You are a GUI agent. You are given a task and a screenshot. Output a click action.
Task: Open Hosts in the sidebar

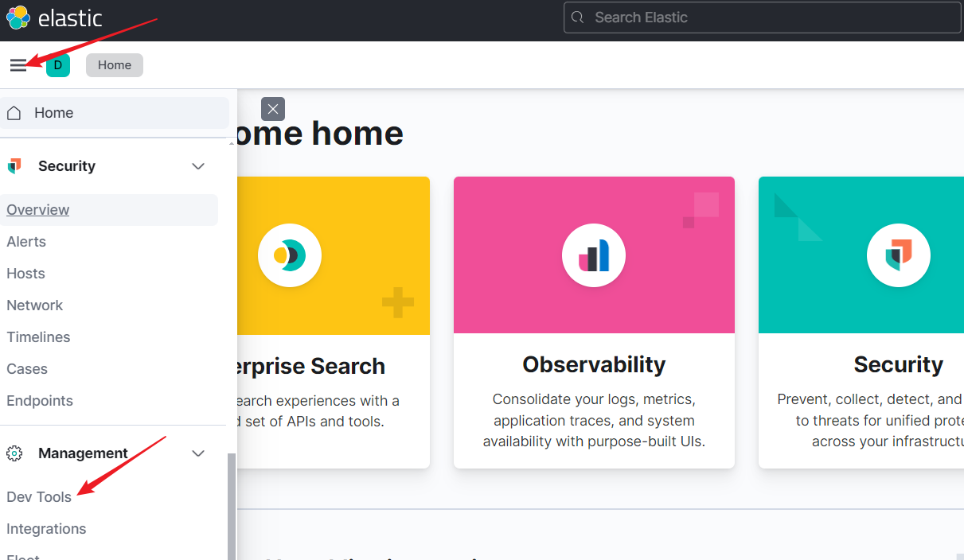tap(25, 274)
